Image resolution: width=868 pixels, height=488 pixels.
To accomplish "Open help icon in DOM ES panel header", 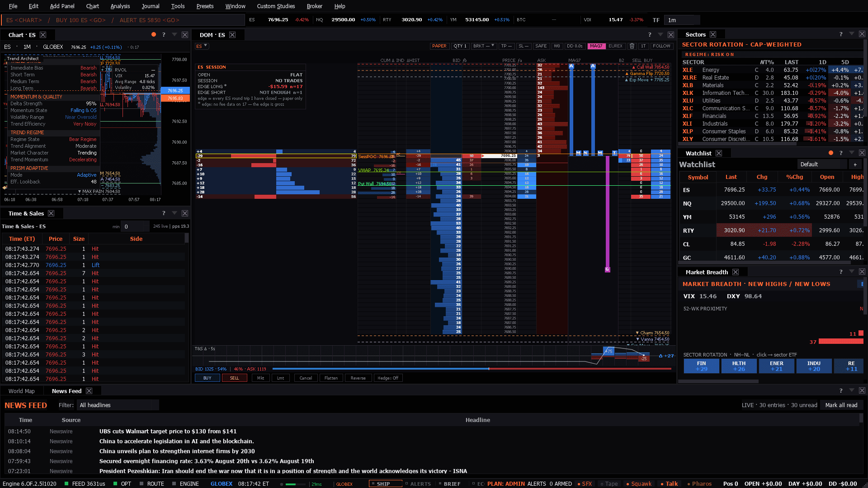I will [650, 35].
